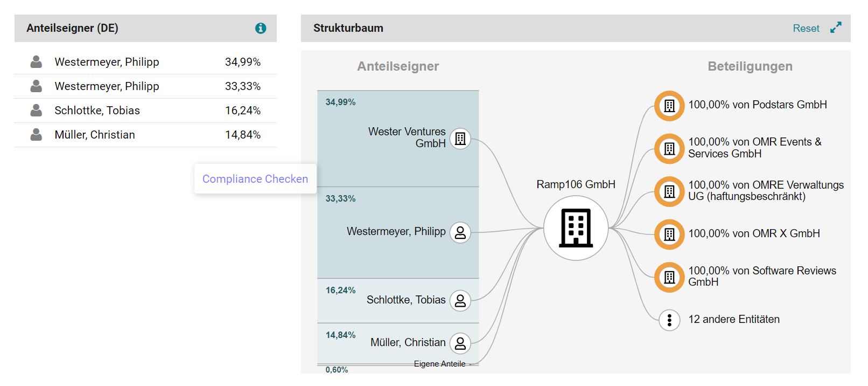Select the Westermeyer, Philipp person node icon
The image size is (868, 386).
[x=460, y=232]
